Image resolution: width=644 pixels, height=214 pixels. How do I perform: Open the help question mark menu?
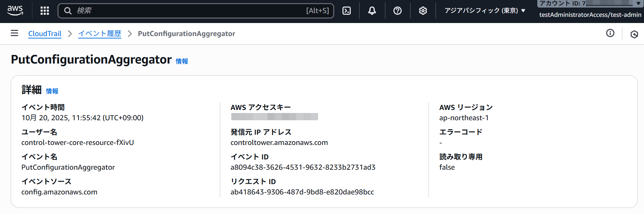pyautogui.click(x=398, y=11)
